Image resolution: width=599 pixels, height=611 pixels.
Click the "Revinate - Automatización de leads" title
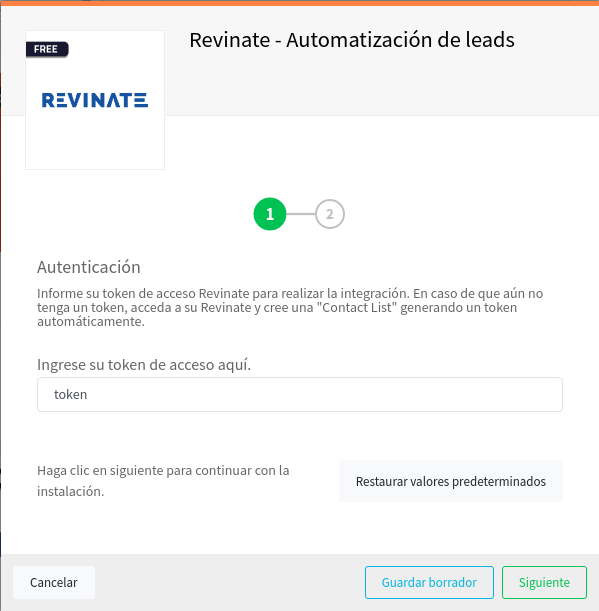click(x=352, y=40)
